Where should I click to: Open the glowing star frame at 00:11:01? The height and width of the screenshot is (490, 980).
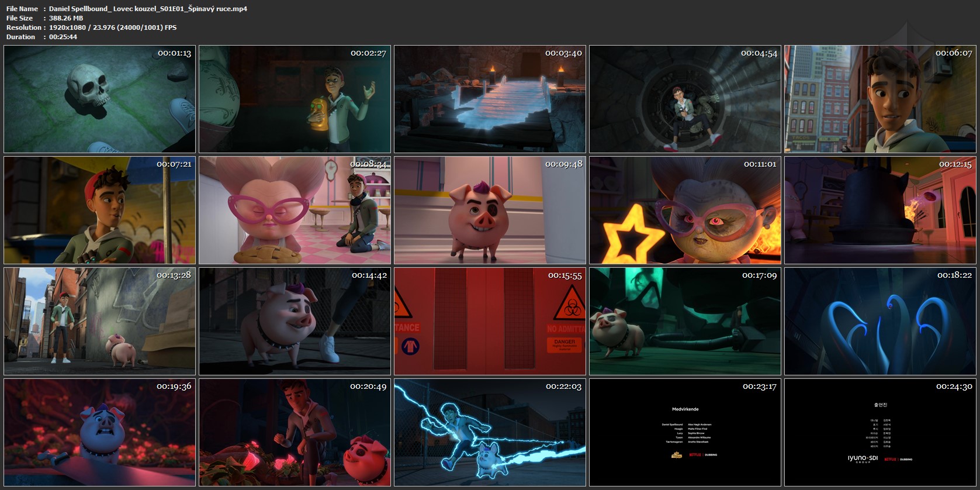point(685,211)
